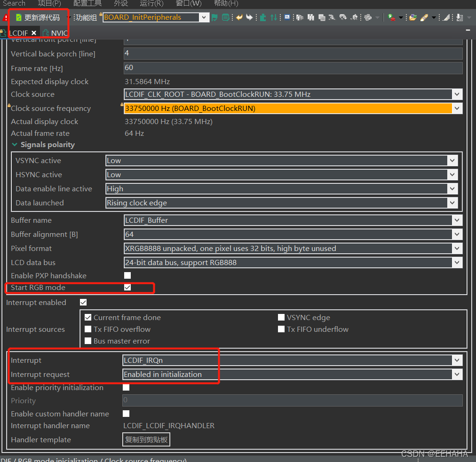This screenshot has width=476, height=462.
Task: Click the Frame rate input field
Action: (x=293, y=68)
